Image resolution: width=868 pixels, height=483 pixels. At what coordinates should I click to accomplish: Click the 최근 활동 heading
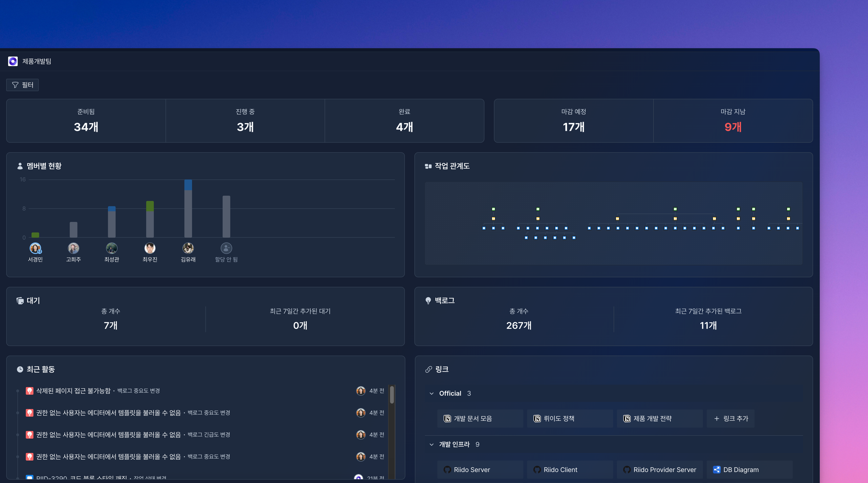tap(41, 369)
